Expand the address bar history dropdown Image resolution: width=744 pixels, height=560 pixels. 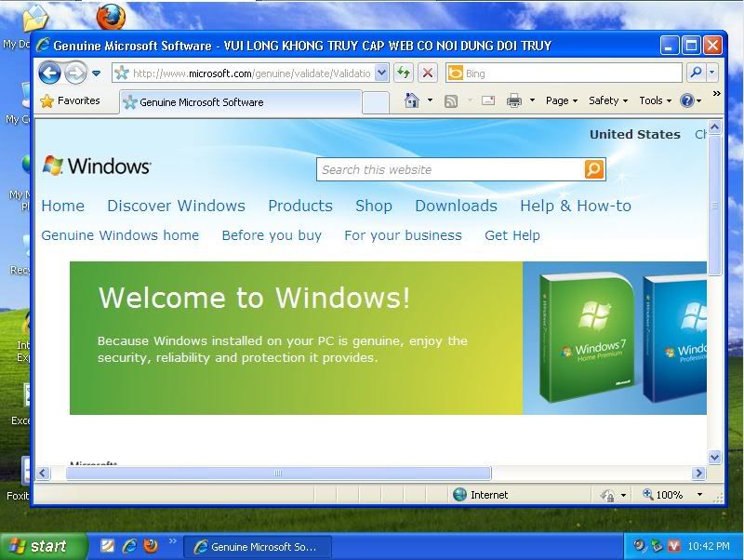point(381,73)
